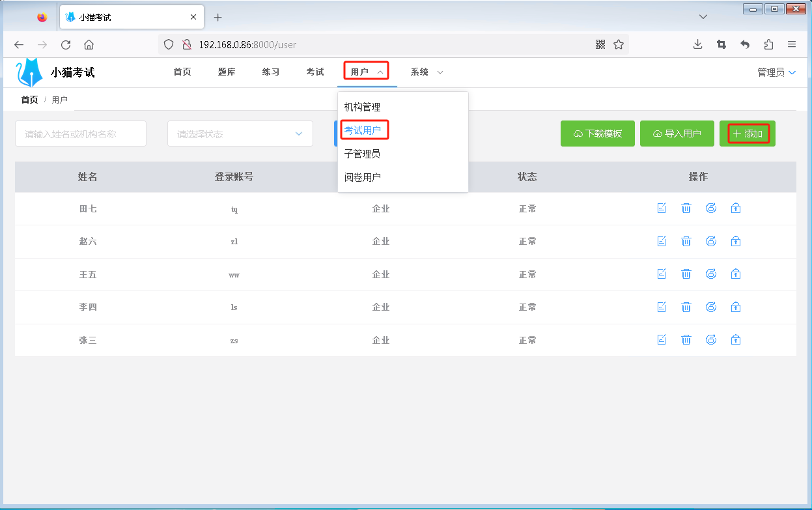The width and height of the screenshot is (812, 510).
Task: Collapse the 用户 navigation menu
Action: (x=367, y=72)
